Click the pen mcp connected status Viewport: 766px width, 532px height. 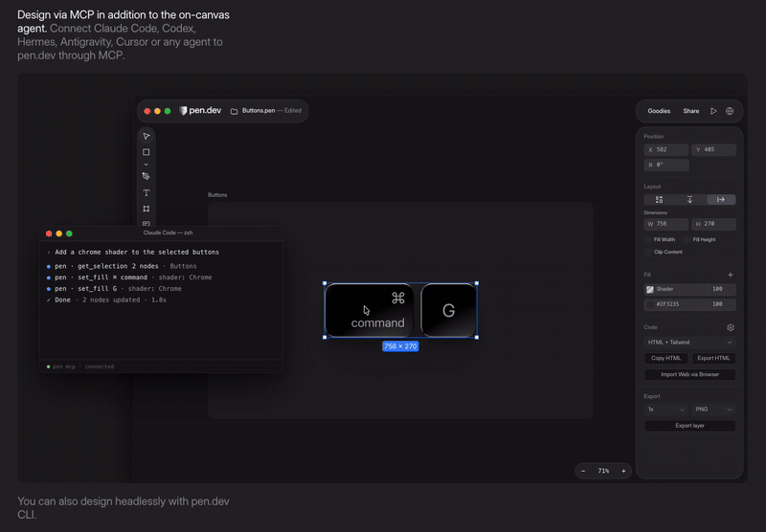point(80,366)
